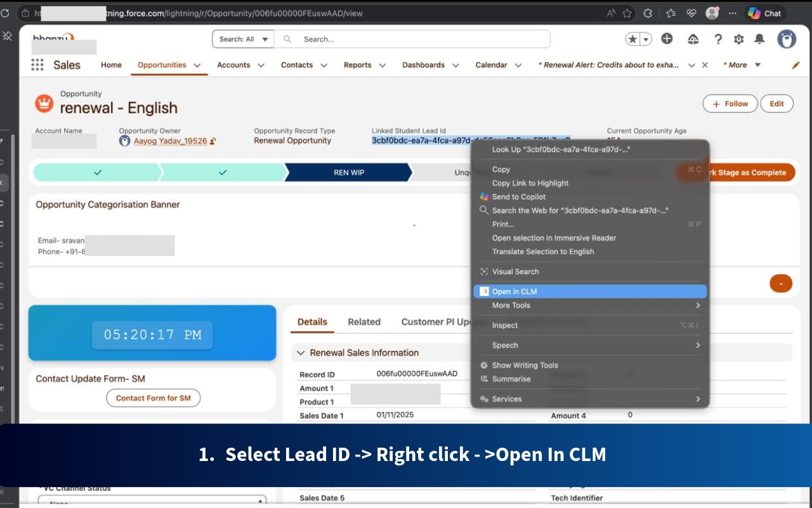Click the orange minus button in banner

pos(781,283)
